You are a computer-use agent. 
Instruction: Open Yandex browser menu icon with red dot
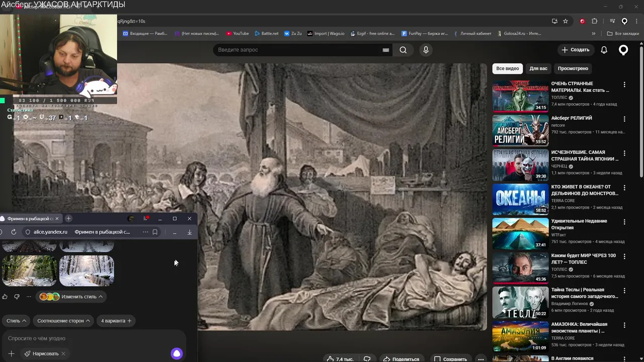point(146,218)
